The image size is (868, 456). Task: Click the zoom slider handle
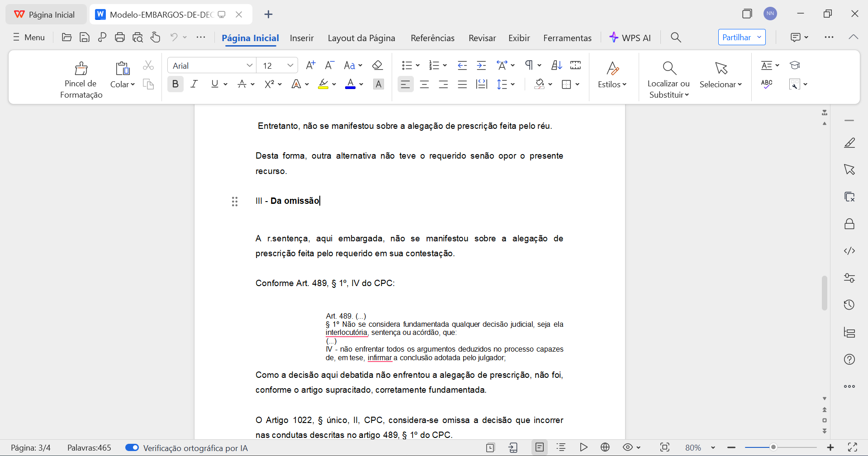click(x=773, y=447)
